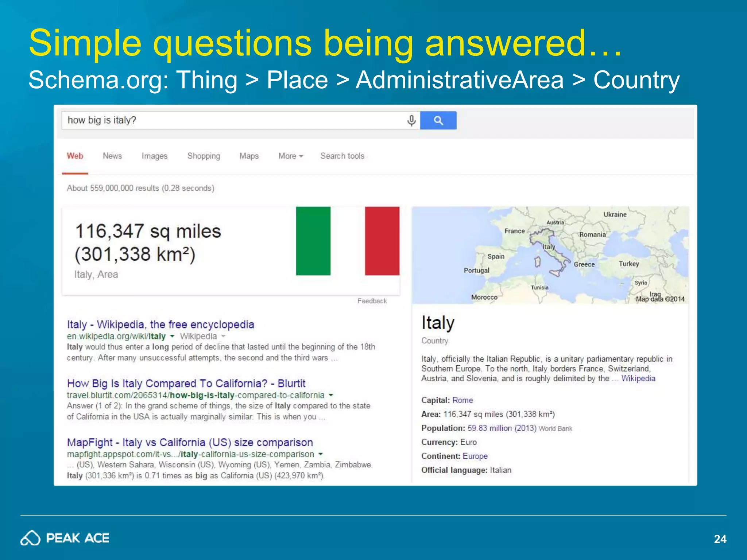
Task: Click the 'World Bank' source text
Action: 556,429
